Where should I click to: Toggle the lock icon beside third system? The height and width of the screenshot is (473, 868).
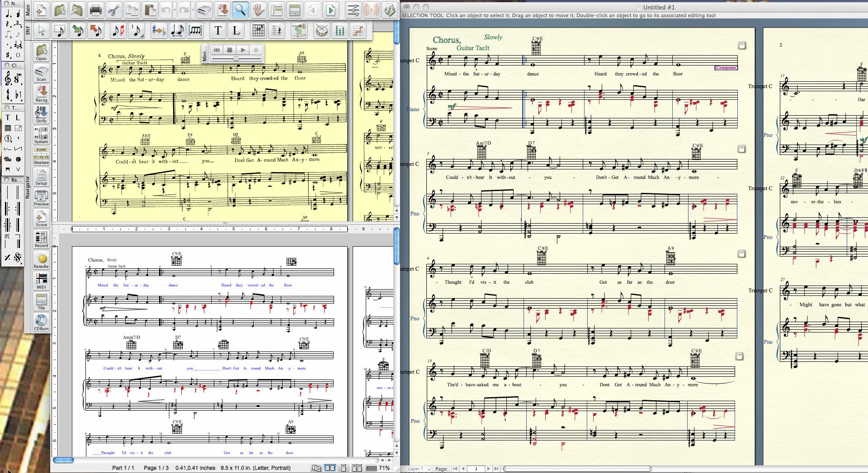tap(741, 253)
